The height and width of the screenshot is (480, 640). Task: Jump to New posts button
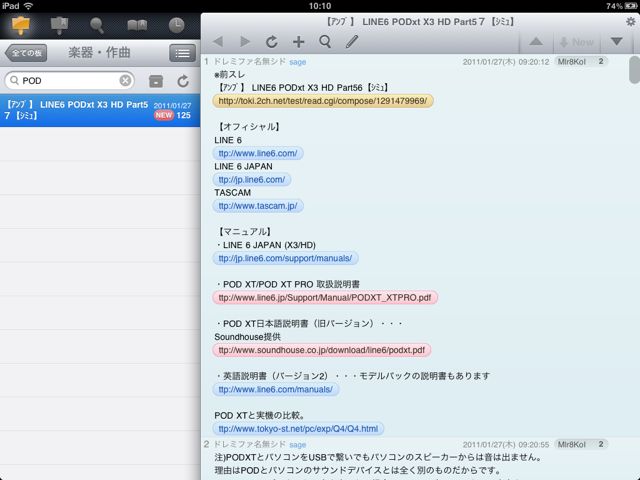pyautogui.click(x=577, y=42)
